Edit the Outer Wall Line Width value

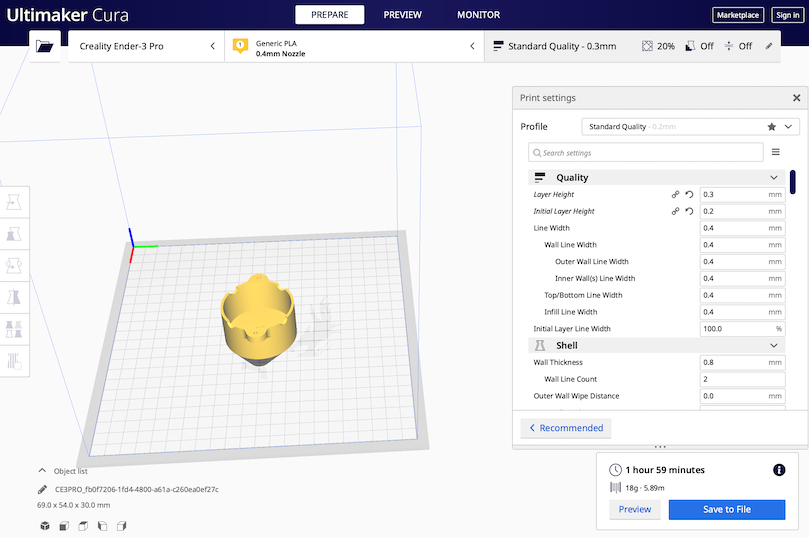742,262
